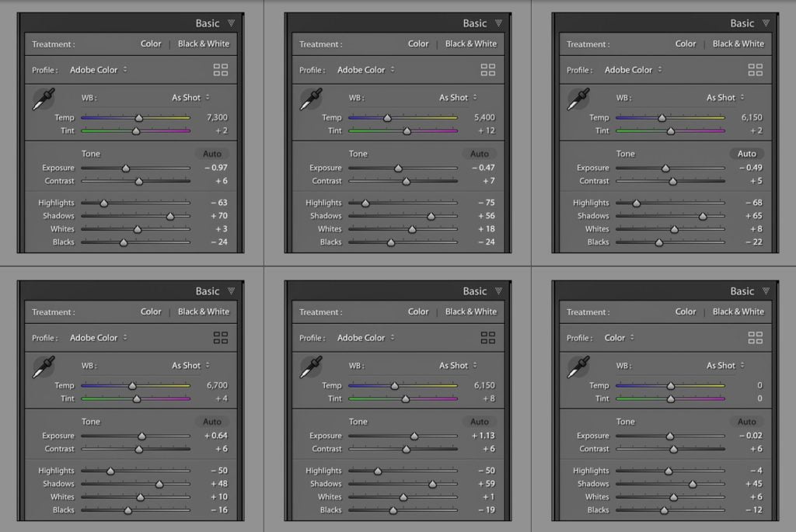The width and height of the screenshot is (796, 532).
Task: Open Adobe Color profile dropdown in Exposure −0.49 panel
Action: click(x=633, y=70)
